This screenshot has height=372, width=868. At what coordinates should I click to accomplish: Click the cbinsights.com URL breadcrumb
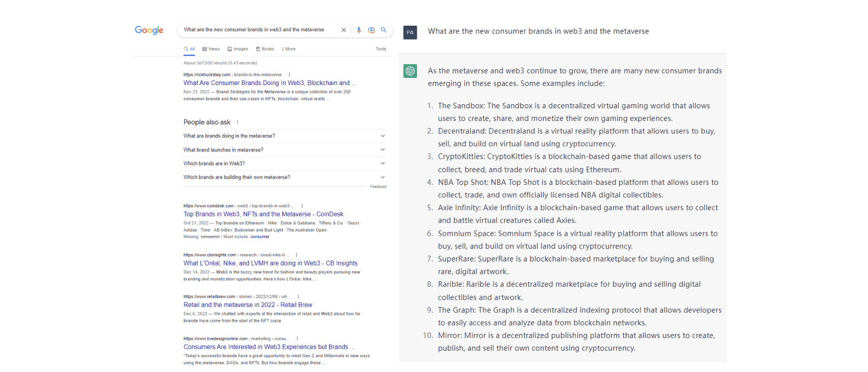pyautogui.click(x=236, y=255)
